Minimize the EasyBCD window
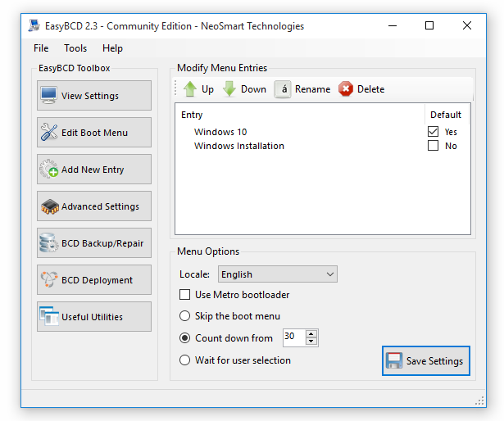The width and height of the screenshot is (504, 421). click(x=393, y=25)
